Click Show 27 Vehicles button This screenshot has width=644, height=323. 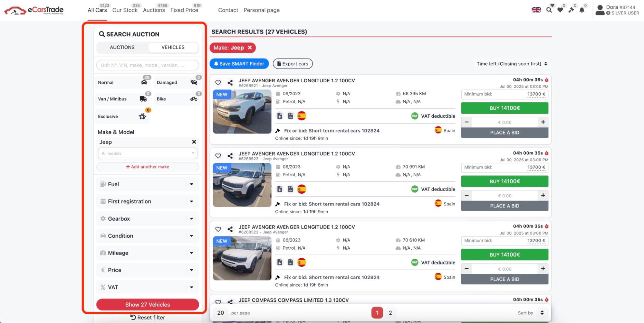[148, 305]
